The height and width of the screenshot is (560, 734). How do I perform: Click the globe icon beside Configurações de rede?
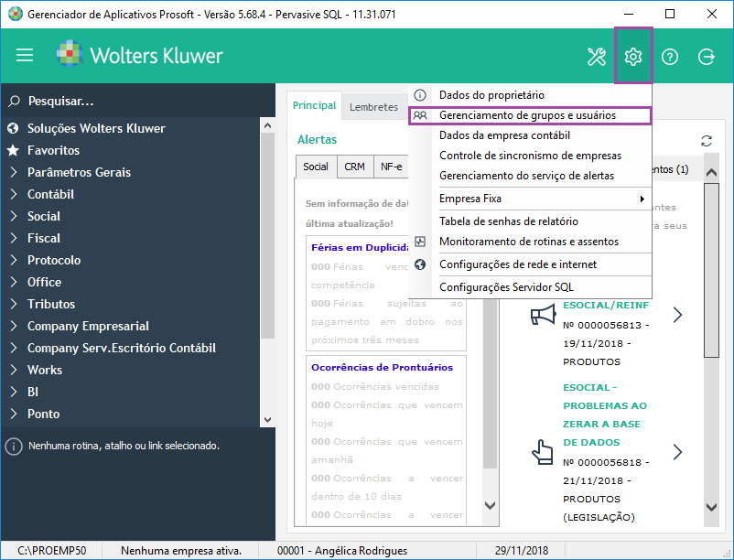[x=420, y=264]
